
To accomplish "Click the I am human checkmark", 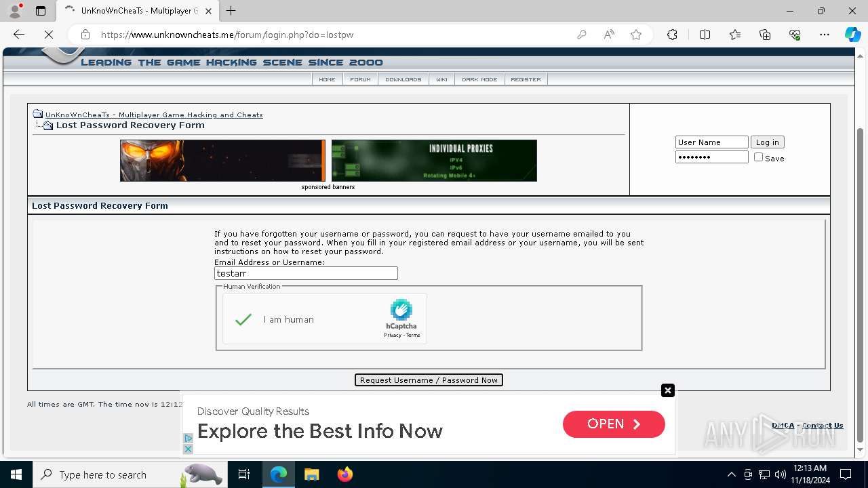I will pos(243,319).
